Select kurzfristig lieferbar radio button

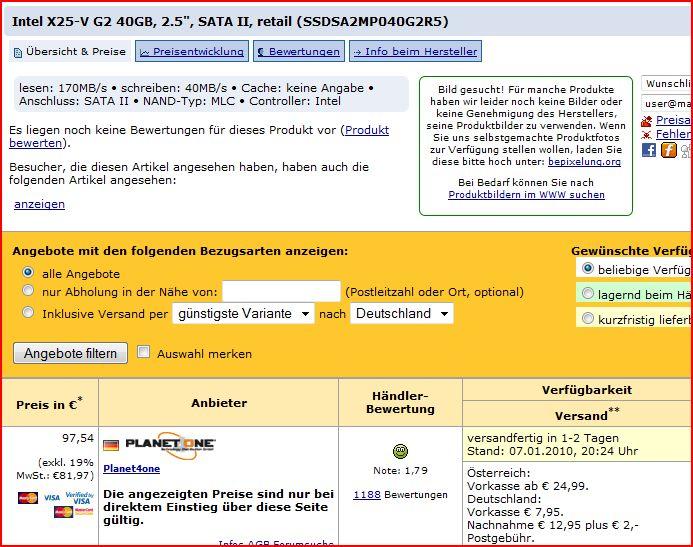coord(588,318)
